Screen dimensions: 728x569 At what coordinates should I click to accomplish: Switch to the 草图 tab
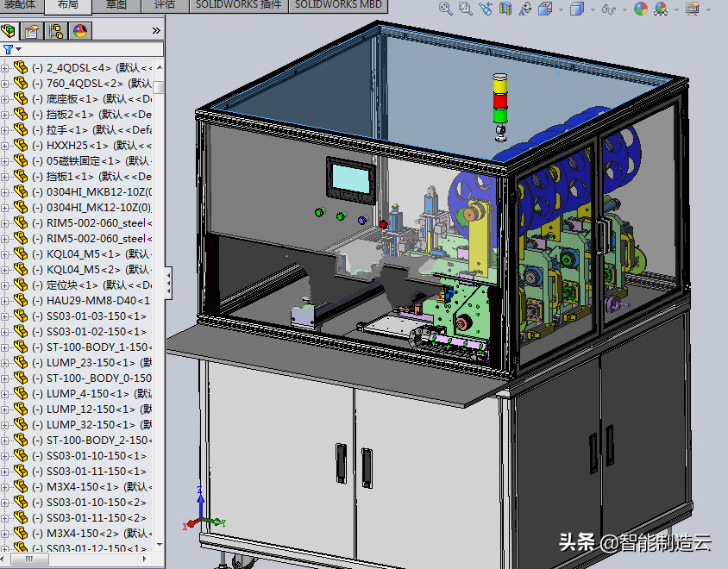click(x=116, y=5)
